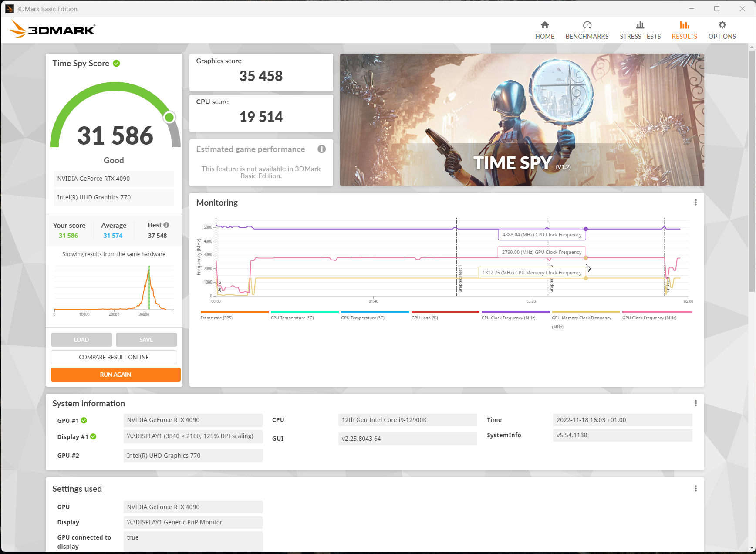Screen dimensions: 756x554
Task: Click the GPU #1 green checkmark icon
Action: [84, 420]
